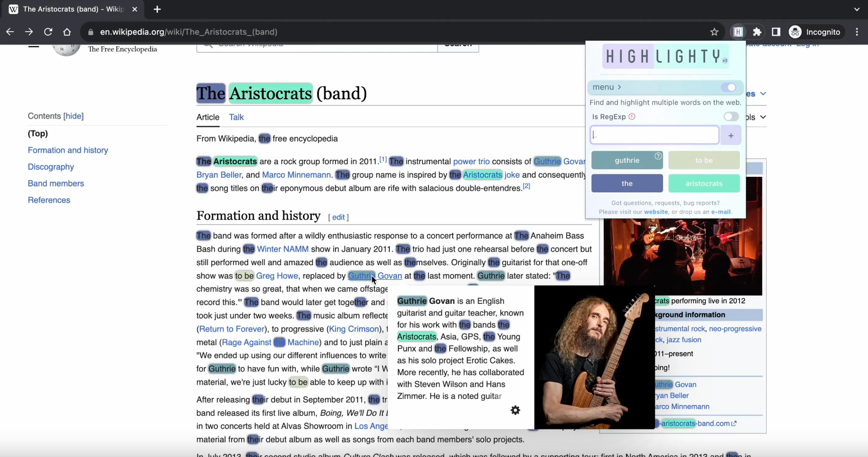Add the keyword with the plus button
Screen dimensions: 868x457
[731, 136]
